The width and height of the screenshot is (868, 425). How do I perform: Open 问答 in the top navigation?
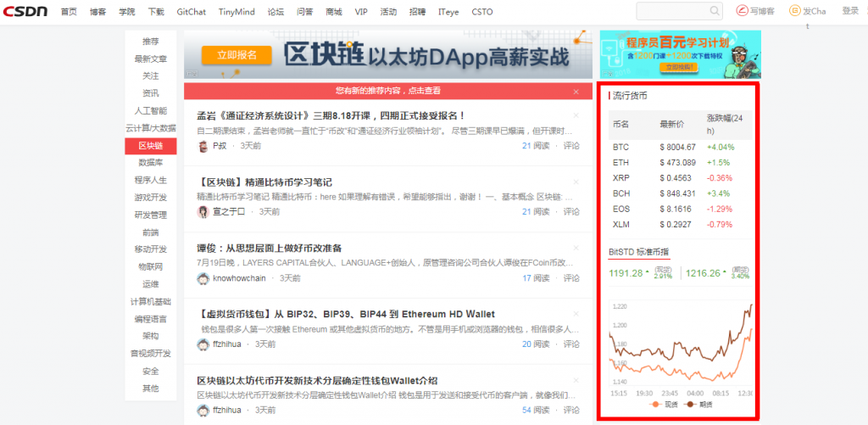tap(305, 12)
